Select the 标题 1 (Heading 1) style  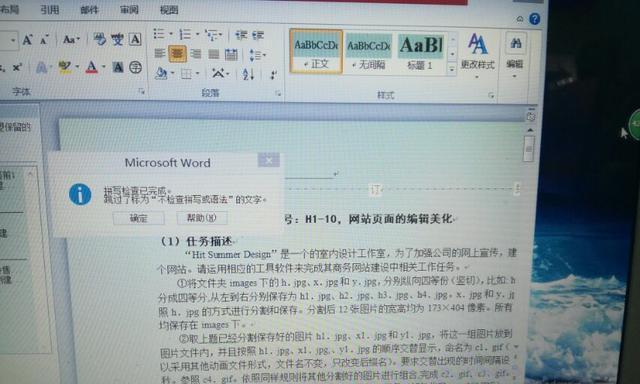coord(420,53)
